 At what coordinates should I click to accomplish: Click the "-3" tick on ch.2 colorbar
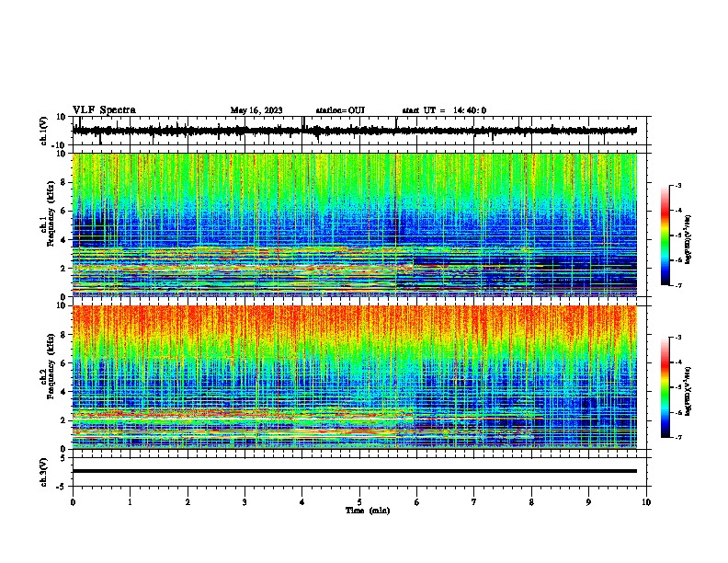pos(677,337)
